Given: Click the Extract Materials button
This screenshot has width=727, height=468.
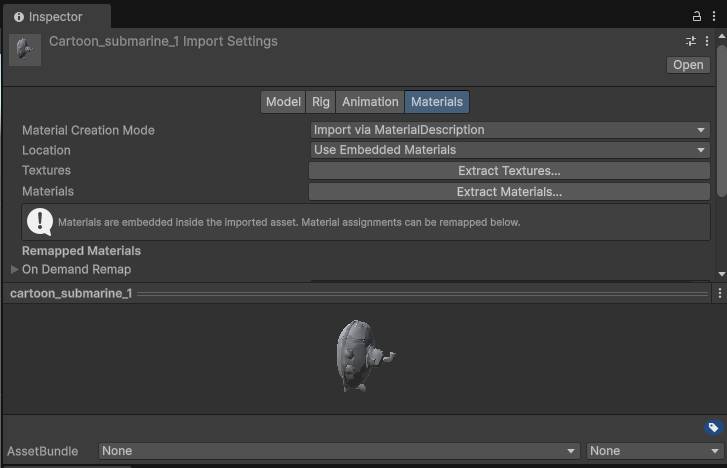Looking at the screenshot, I should click(510, 192).
